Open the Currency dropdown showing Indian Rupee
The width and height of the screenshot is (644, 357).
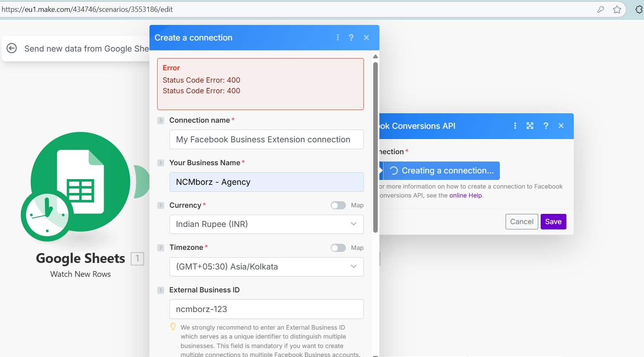266,224
